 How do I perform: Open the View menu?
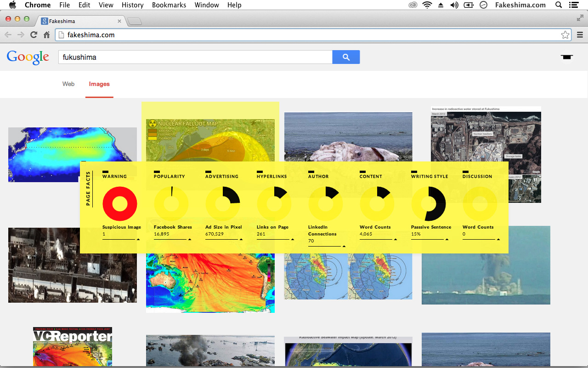coord(106,5)
